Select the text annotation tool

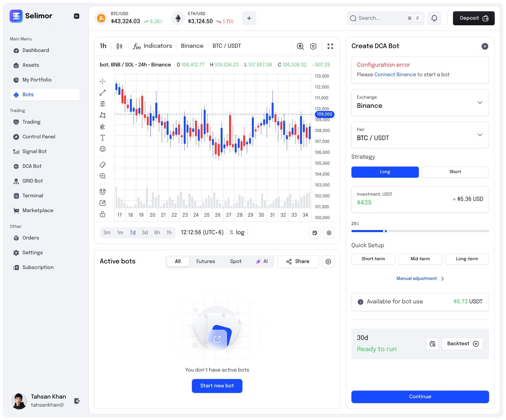pos(103,138)
